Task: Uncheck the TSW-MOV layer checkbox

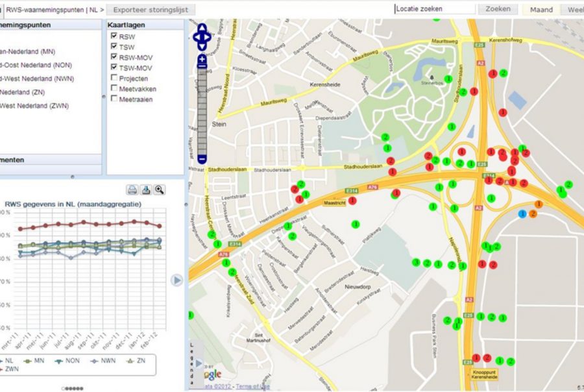Action: pos(114,67)
